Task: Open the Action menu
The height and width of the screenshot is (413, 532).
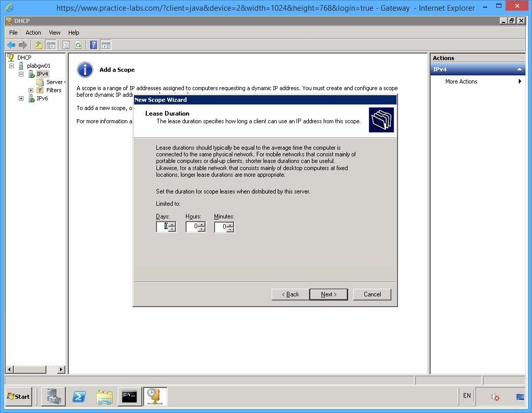Action: tap(33, 32)
